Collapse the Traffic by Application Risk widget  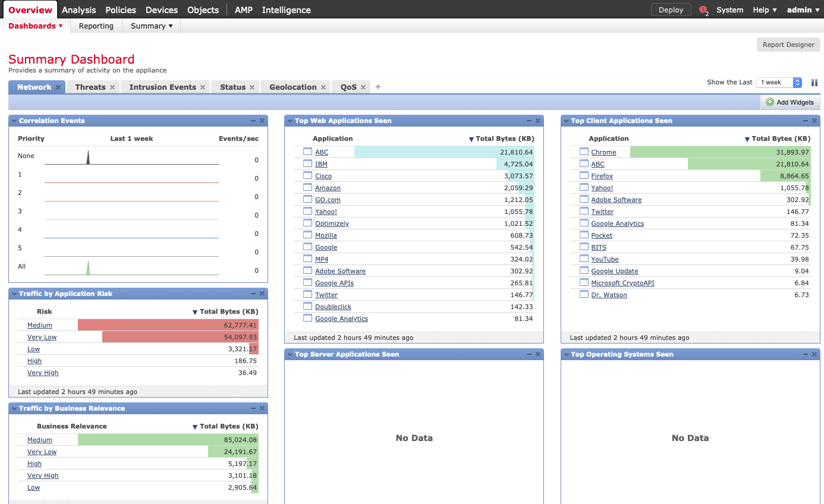click(14, 294)
